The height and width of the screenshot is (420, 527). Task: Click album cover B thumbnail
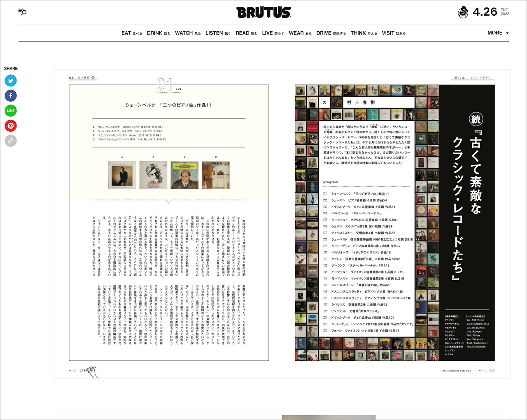(153, 175)
